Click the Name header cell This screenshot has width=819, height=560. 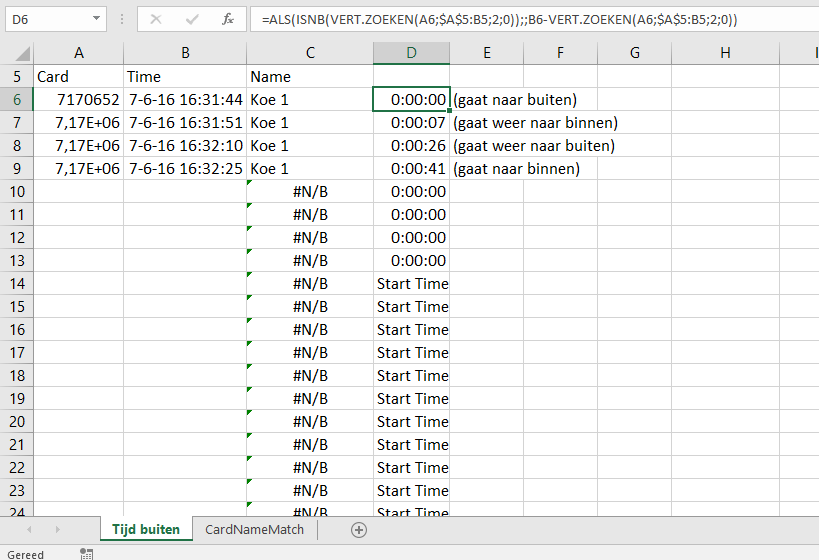[310, 77]
